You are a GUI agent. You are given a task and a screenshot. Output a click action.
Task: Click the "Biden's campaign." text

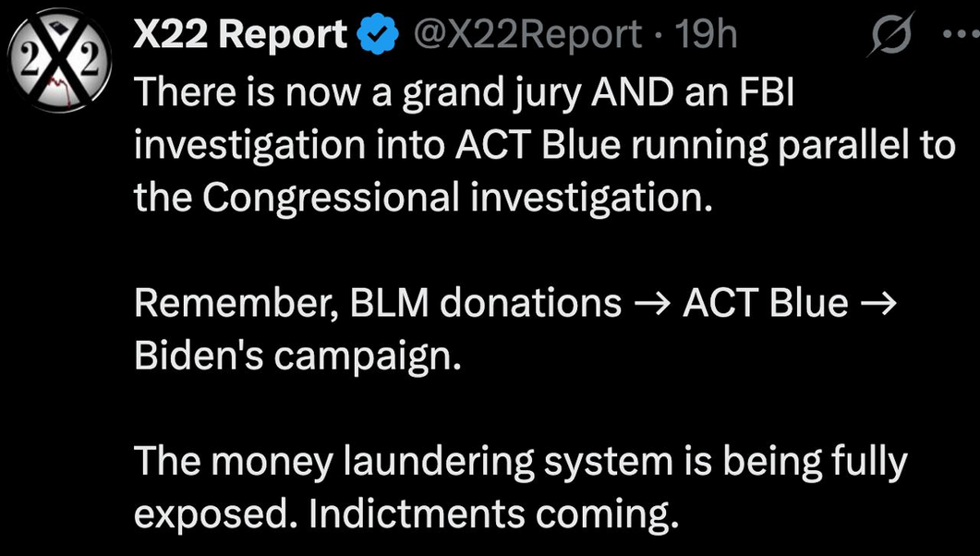tap(296, 357)
